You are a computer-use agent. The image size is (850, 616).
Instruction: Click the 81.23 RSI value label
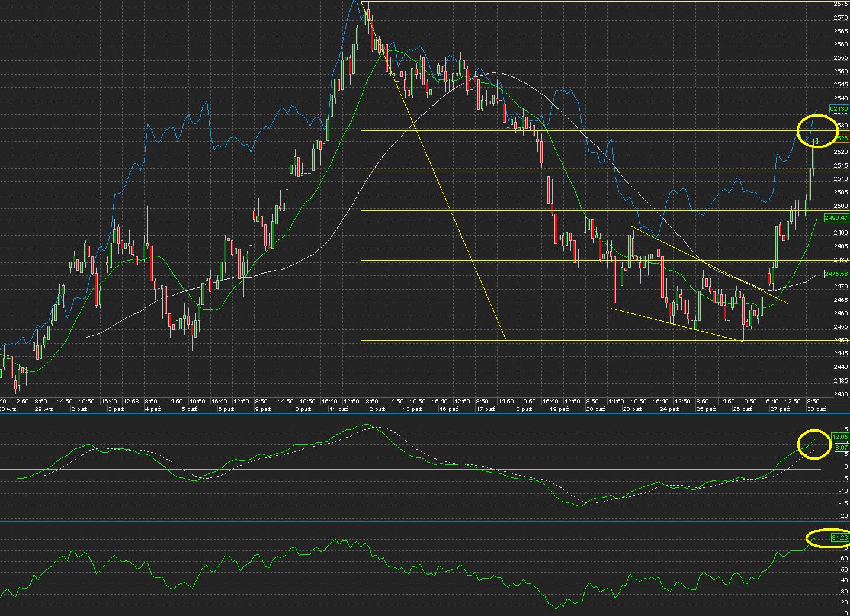(x=839, y=538)
